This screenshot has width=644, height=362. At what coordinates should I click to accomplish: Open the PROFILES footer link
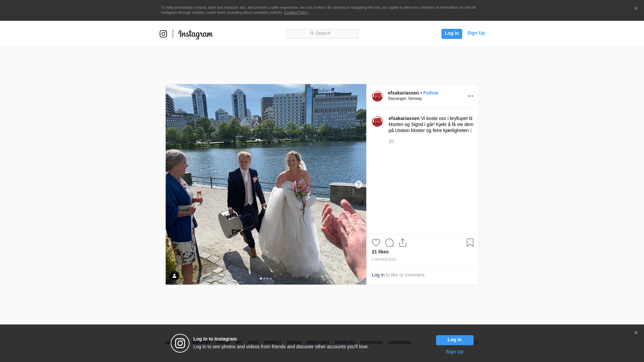pyautogui.click(x=345, y=343)
